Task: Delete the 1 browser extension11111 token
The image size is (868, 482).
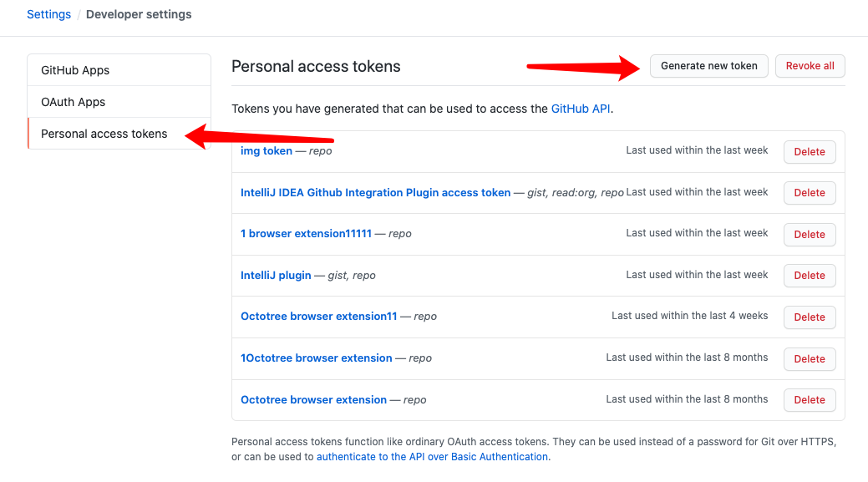Action: pyautogui.click(x=809, y=235)
